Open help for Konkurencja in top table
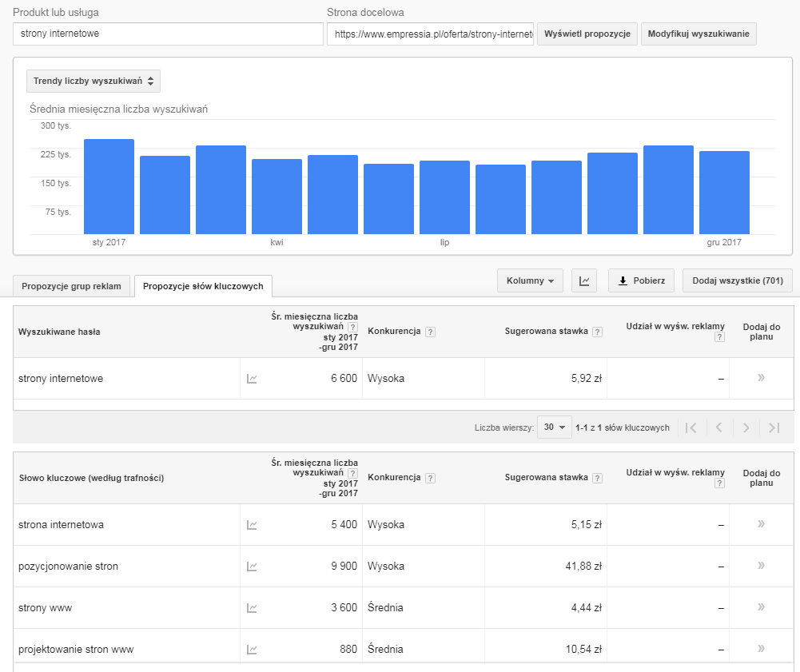This screenshot has width=800, height=672. pos(430,332)
